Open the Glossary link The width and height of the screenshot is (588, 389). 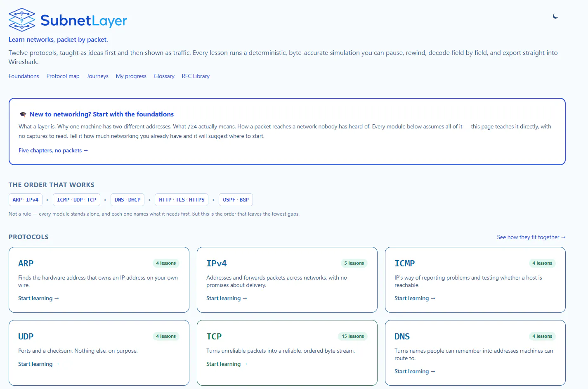point(164,76)
